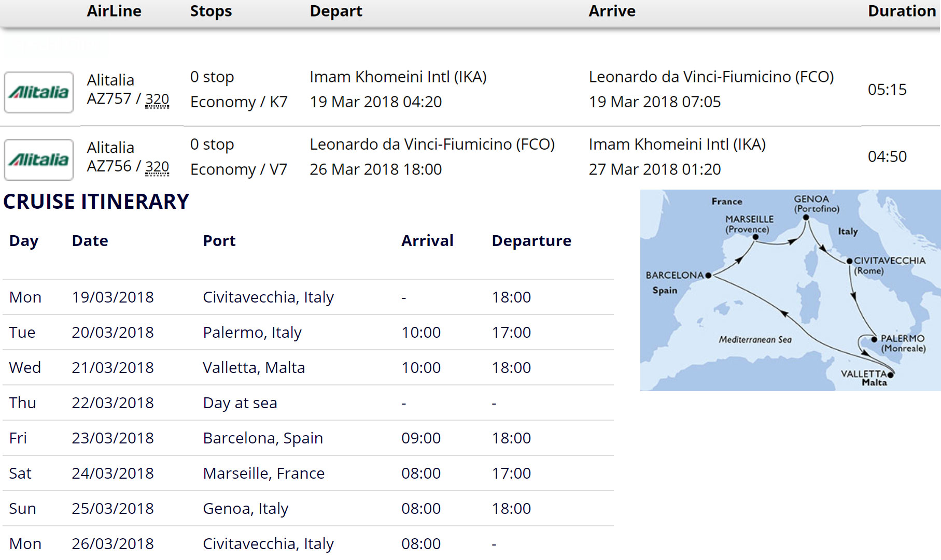Click the Port column header in itinerary
Viewport: 941px width, 560px height.
point(219,241)
